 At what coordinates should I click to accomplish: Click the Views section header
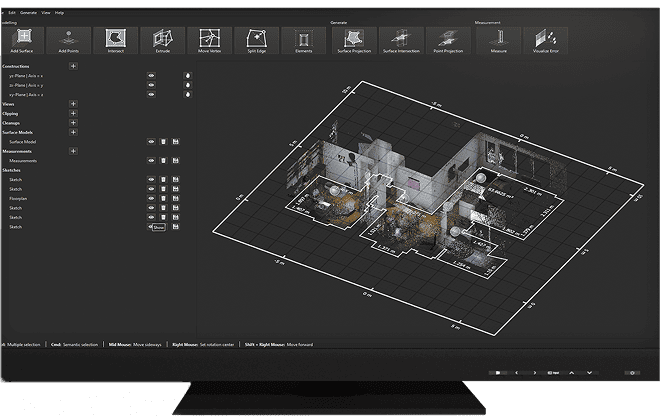click(8, 104)
